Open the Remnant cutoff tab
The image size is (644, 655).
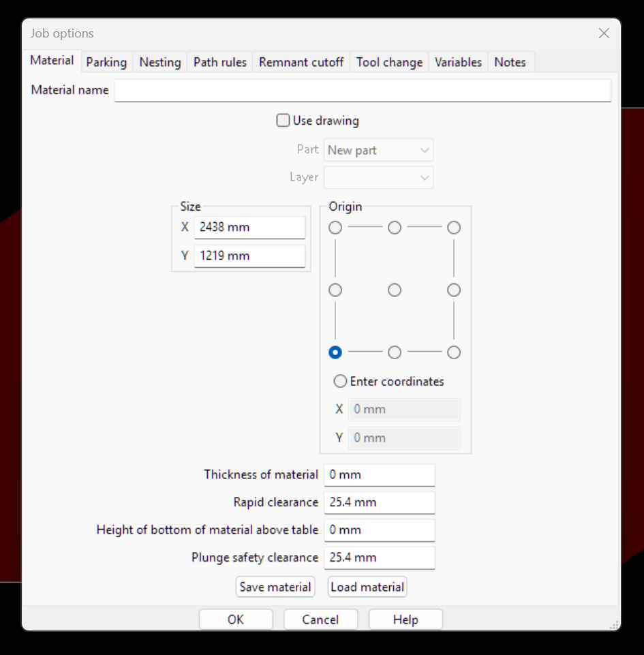tap(301, 62)
